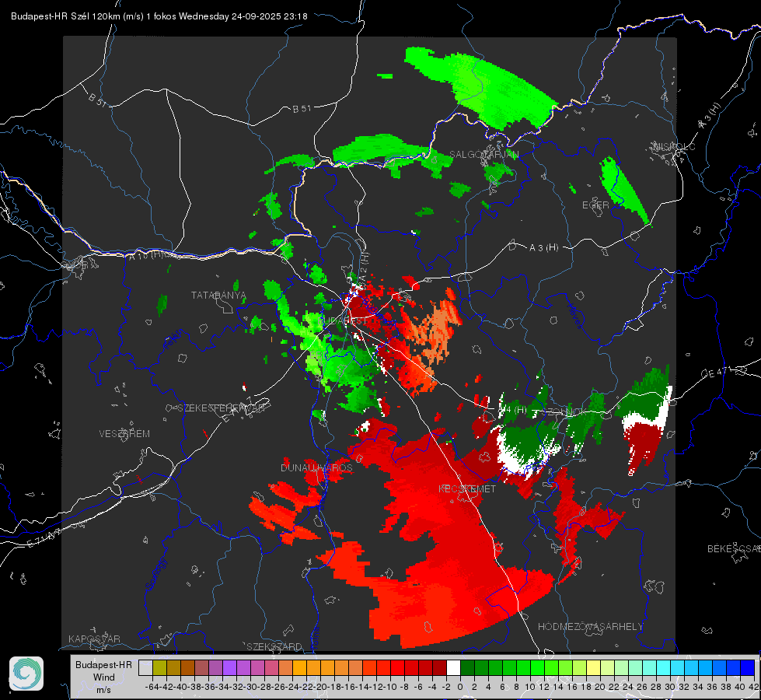Click the Budapest city label on map

(342, 320)
